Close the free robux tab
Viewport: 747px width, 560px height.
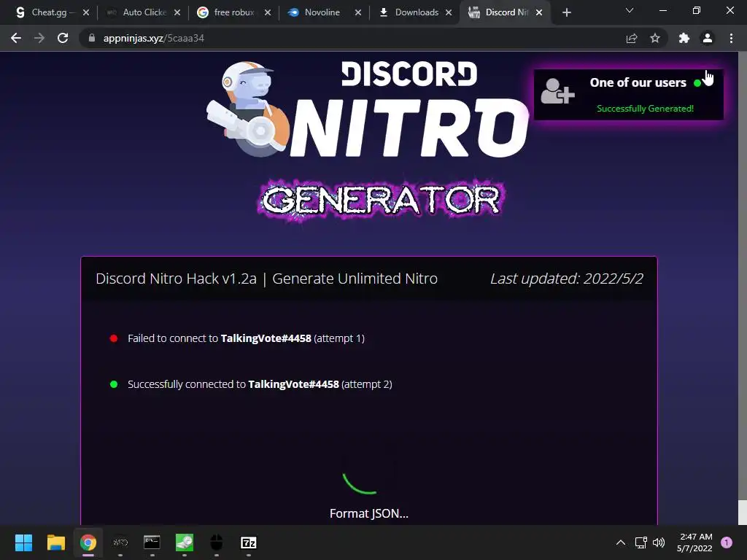[x=268, y=12]
